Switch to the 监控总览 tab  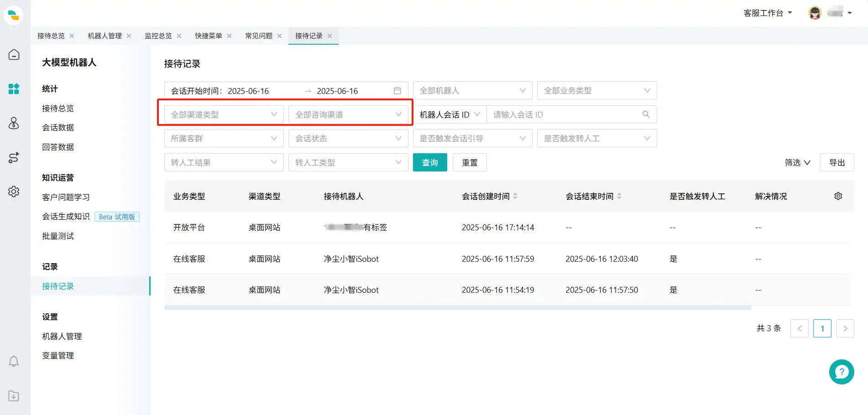[x=158, y=36]
